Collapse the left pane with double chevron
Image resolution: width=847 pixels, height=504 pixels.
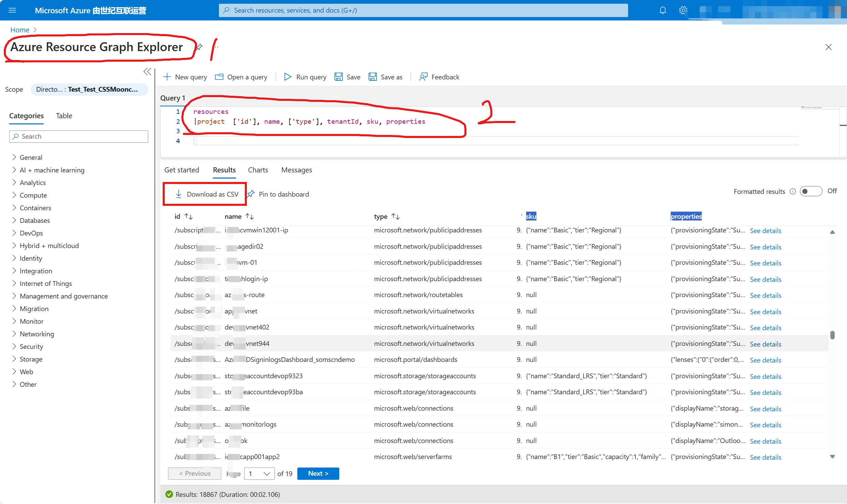[147, 72]
